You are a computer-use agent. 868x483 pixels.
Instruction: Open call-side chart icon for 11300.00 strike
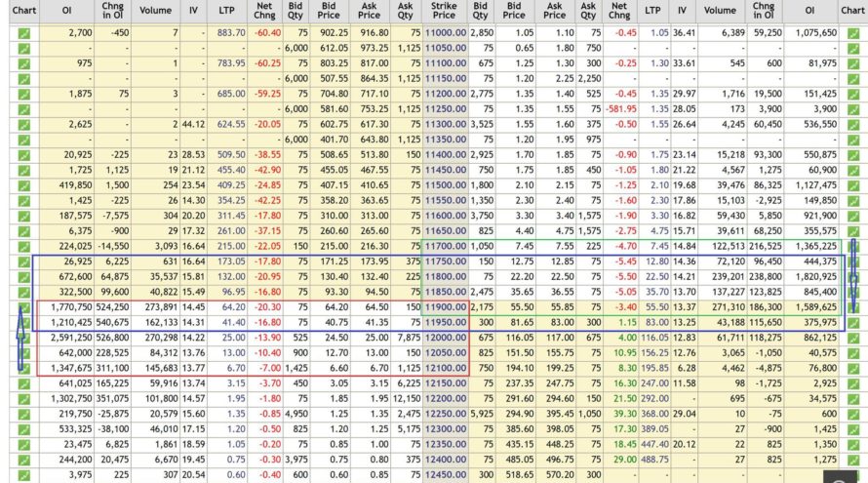click(23, 125)
